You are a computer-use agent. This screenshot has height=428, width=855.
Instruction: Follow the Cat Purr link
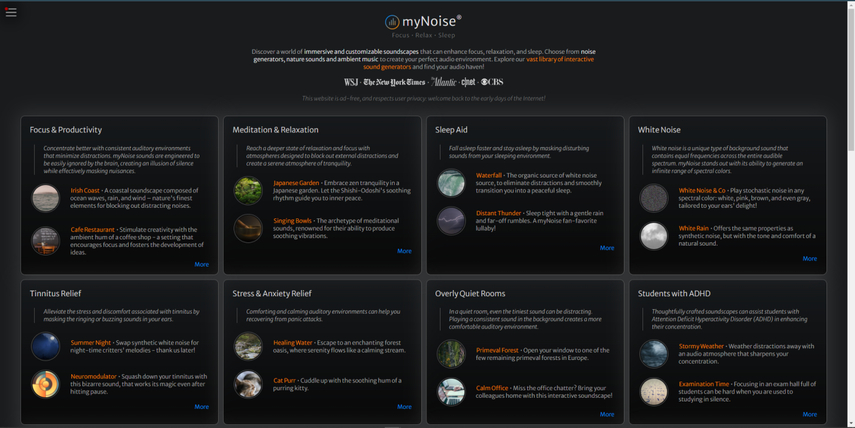[285, 380]
